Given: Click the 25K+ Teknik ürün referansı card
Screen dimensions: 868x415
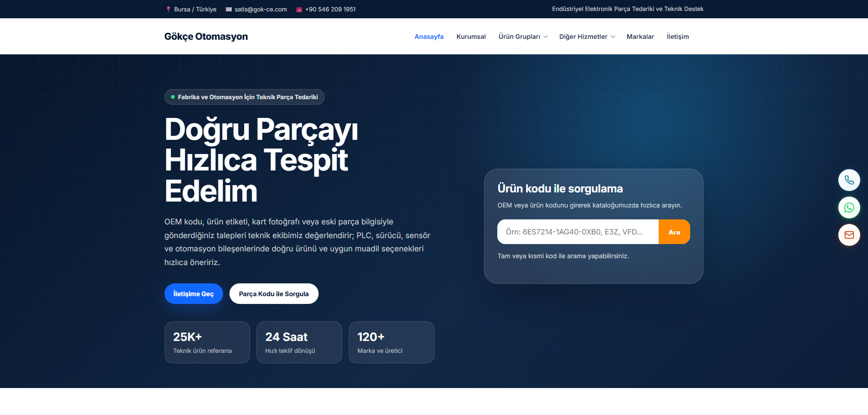Looking at the screenshot, I should click(207, 342).
